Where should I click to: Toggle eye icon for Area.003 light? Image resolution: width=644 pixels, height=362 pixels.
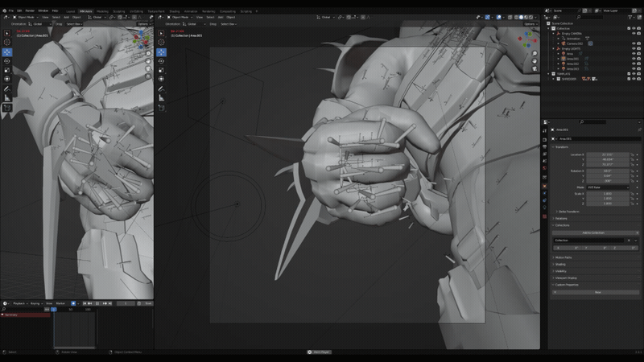(x=634, y=69)
